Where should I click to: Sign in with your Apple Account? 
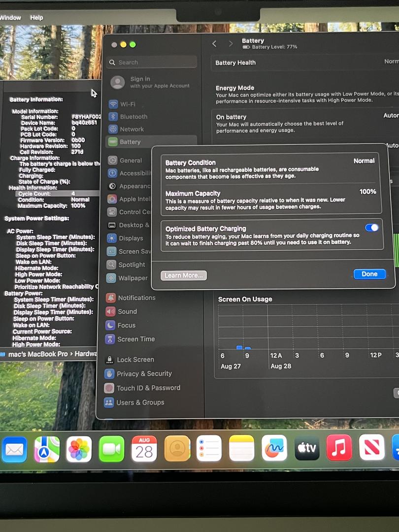[150, 82]
